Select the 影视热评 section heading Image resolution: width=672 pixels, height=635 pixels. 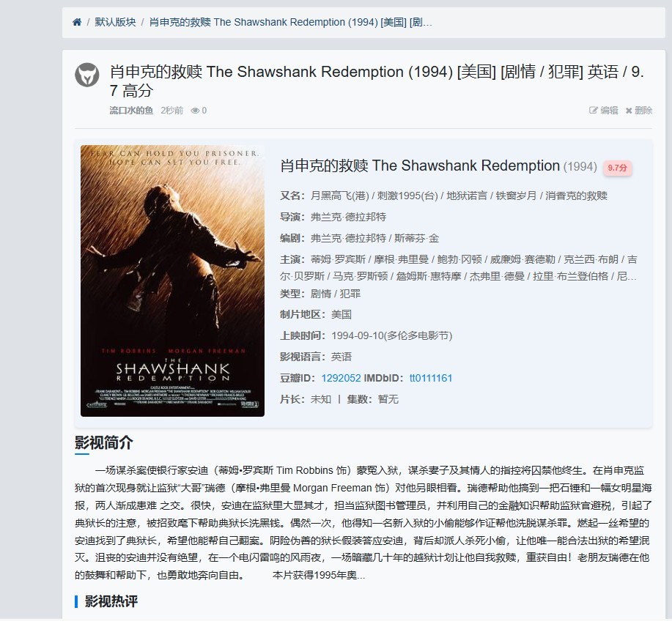tap(111, 601)
